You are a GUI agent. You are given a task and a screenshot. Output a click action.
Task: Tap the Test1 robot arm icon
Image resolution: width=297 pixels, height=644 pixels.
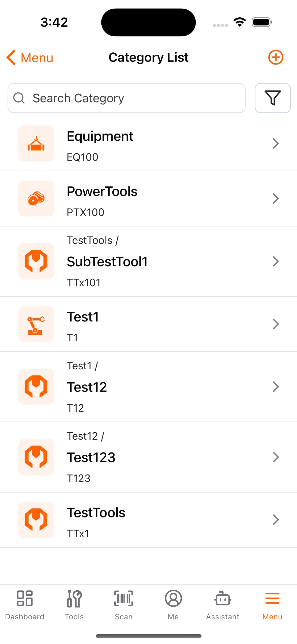click(36, 324)
